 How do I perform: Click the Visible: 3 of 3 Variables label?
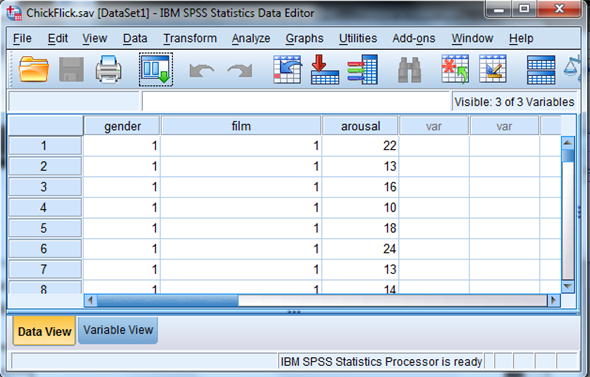click(514, 102)
